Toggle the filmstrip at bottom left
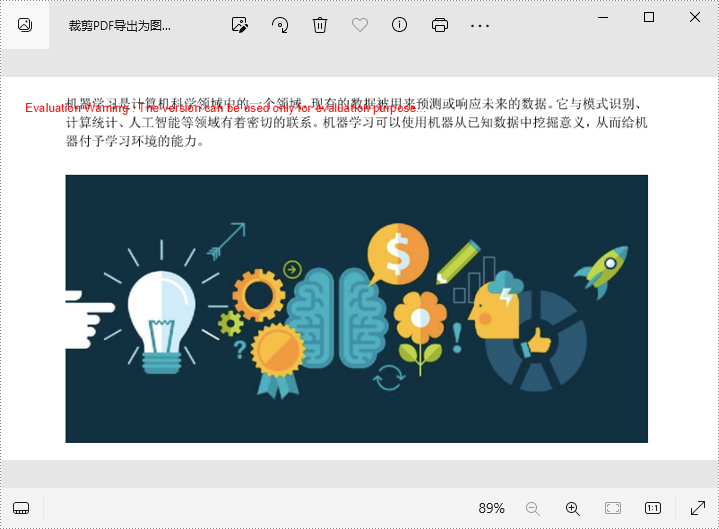This screenshot has width=719, height=529. click(x=21, y=508)
